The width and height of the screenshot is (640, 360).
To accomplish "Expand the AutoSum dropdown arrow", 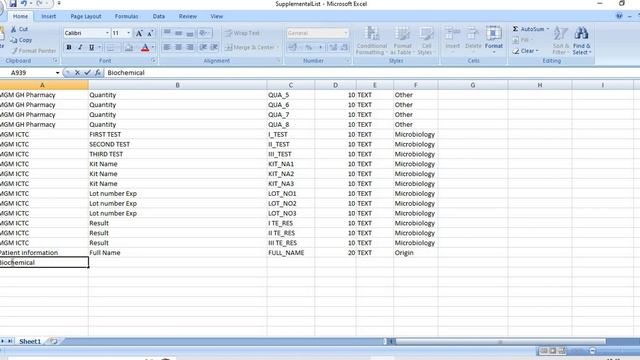I will 548,29.
